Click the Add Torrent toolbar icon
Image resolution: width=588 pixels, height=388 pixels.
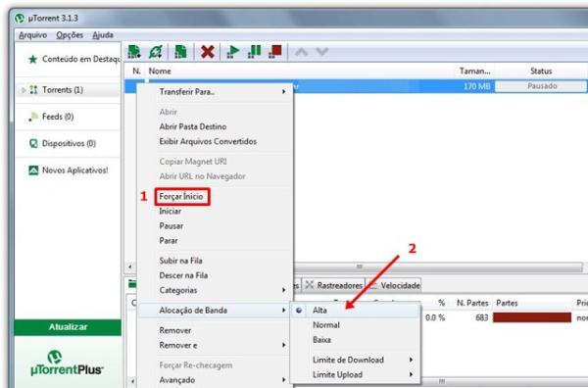[x=134, y=51]
